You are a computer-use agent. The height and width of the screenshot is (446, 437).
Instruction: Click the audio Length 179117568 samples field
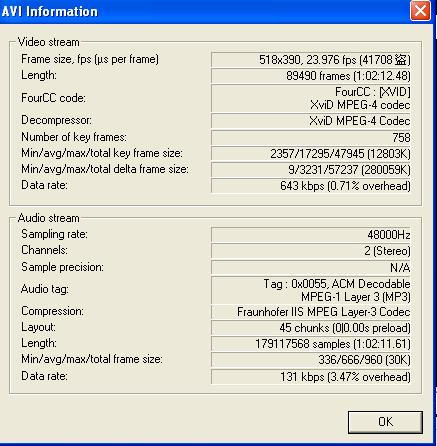[311, 344]
